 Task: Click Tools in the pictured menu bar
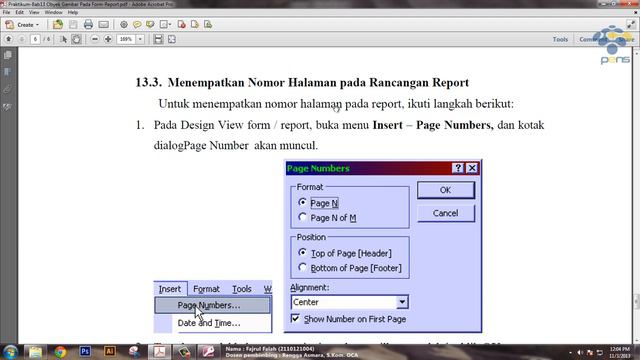(x=242, y=289)
